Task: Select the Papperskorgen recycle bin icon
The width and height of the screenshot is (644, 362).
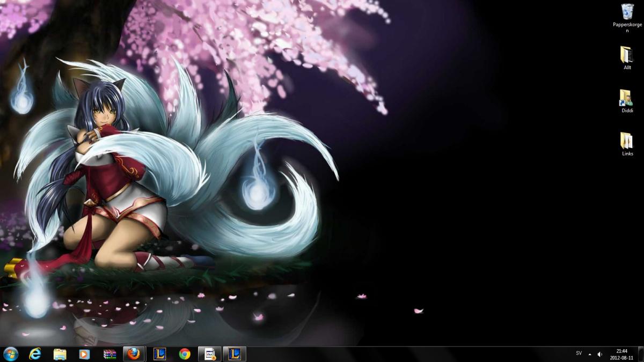Action: point(627,11)
